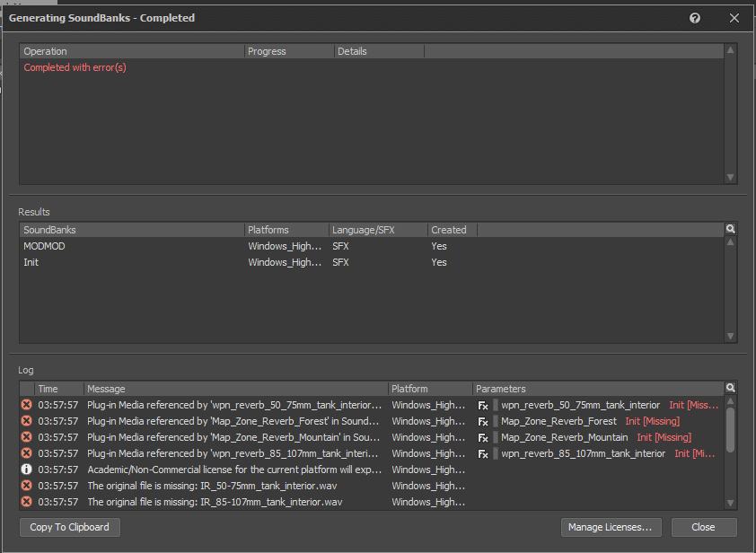756x553 pixels.
Task: Click scroll down arrow in Results panel
Action: tap(731, 336)
